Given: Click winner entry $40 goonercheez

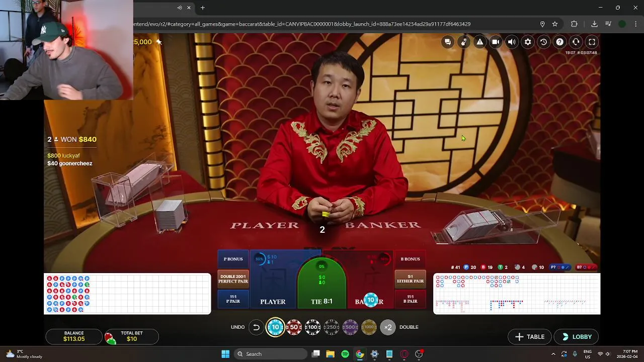Looking at the screenshot, I should coord(70,163).
